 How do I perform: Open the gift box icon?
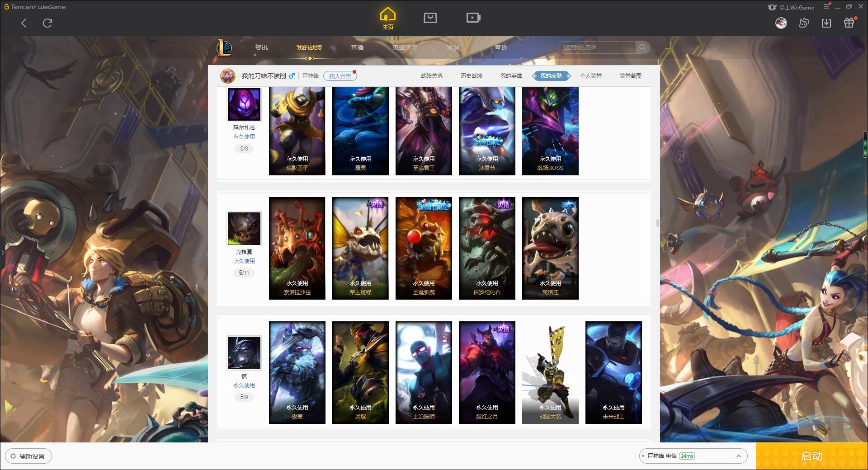(x=849, y=23)
